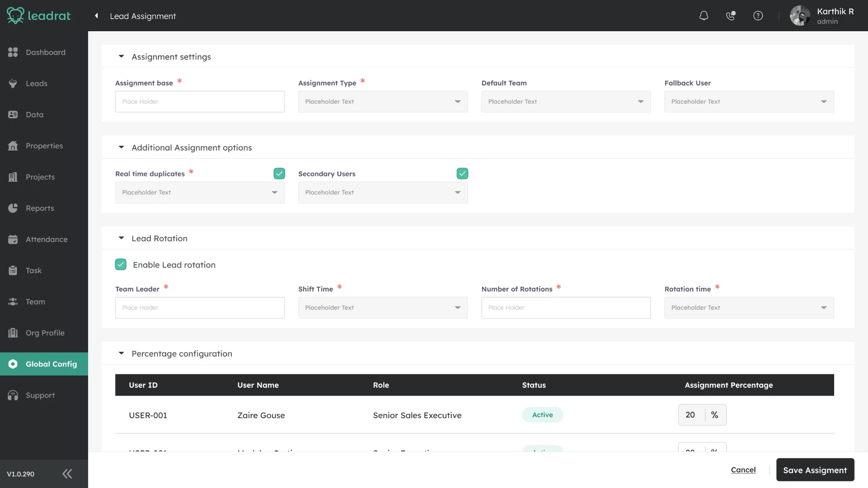Open the notifications bell

click(x=704, y=16)
